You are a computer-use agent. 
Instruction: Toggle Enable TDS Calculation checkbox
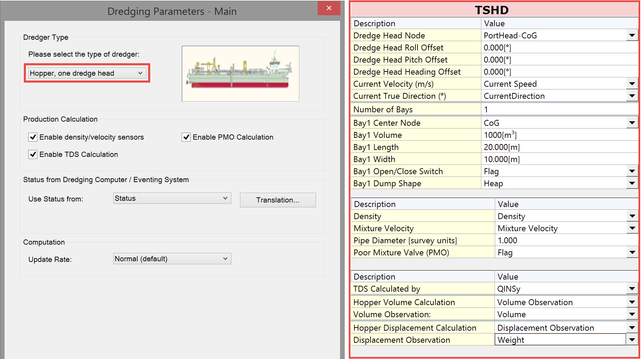pyautogui.click(x=33, y=154)
